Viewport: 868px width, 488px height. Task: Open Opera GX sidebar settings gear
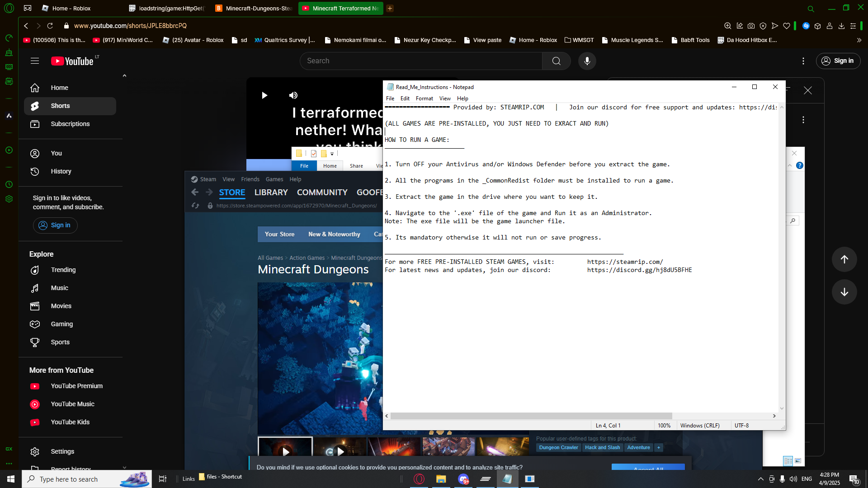[9, 199]
